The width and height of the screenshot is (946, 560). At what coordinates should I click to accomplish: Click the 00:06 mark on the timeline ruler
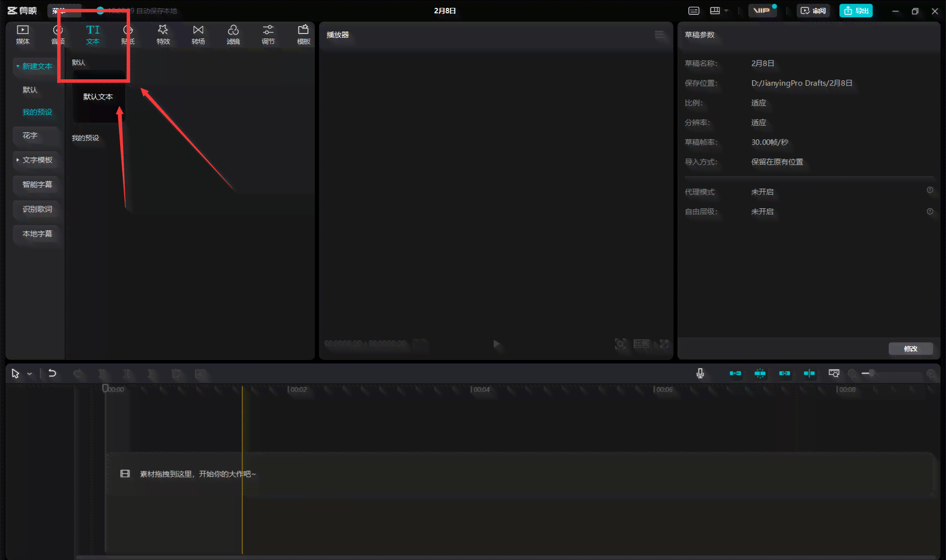click(x=663, y=390)
